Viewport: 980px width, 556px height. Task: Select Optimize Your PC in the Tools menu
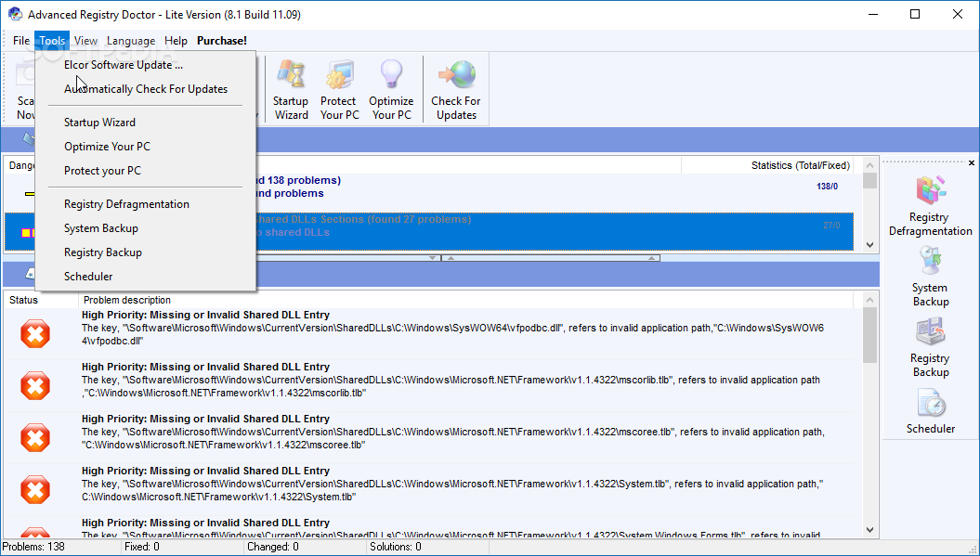[x=145, y=147]
